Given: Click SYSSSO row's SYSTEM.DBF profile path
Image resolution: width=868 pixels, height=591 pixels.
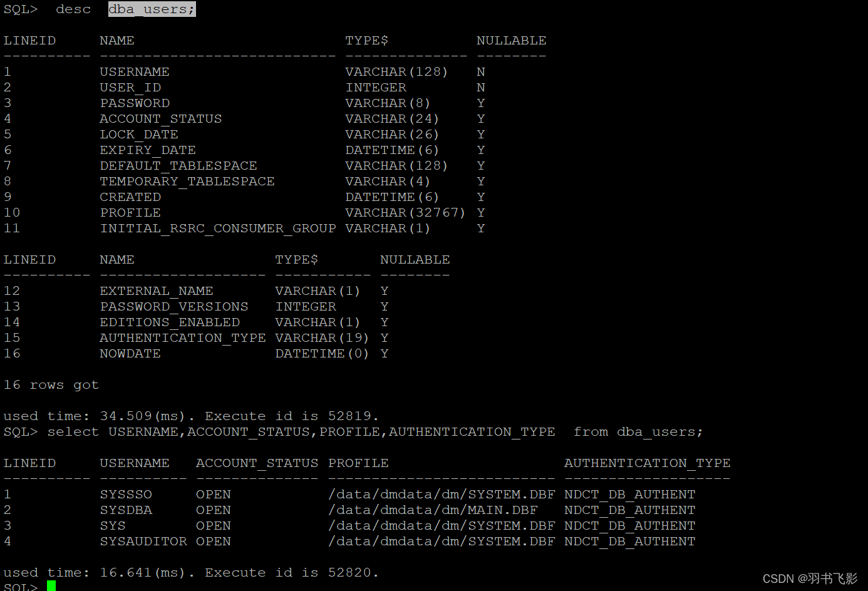Looking at the screenshot, I should (442, 495).
